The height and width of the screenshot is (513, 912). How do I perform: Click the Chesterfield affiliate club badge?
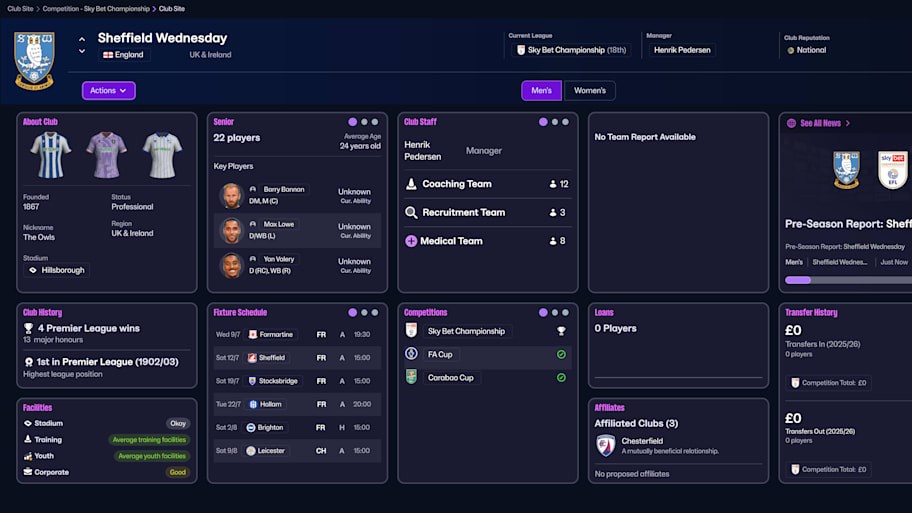pyautogui.click(x=605, y=445)
